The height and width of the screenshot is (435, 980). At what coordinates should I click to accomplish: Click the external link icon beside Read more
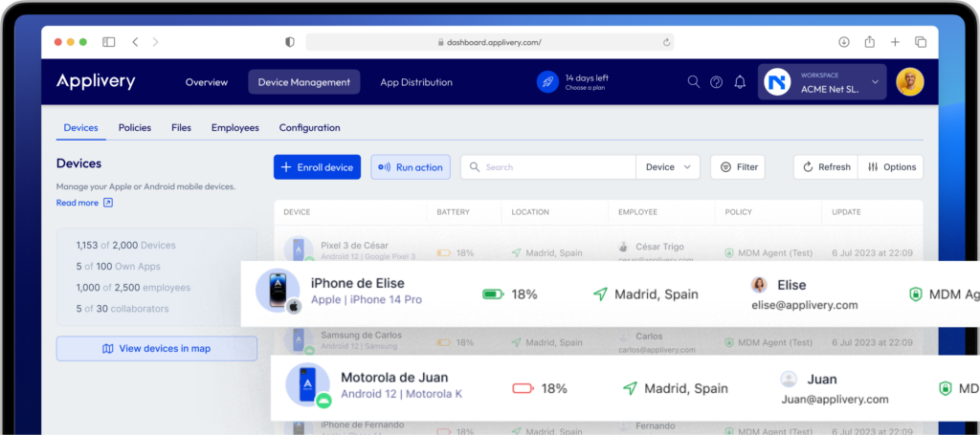coord(108,203)
